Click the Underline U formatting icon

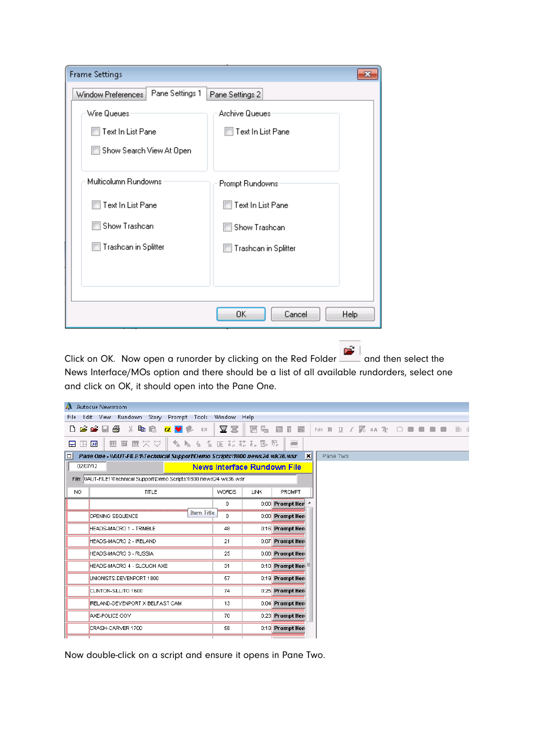pyautogui.click(x=340, y=430)
